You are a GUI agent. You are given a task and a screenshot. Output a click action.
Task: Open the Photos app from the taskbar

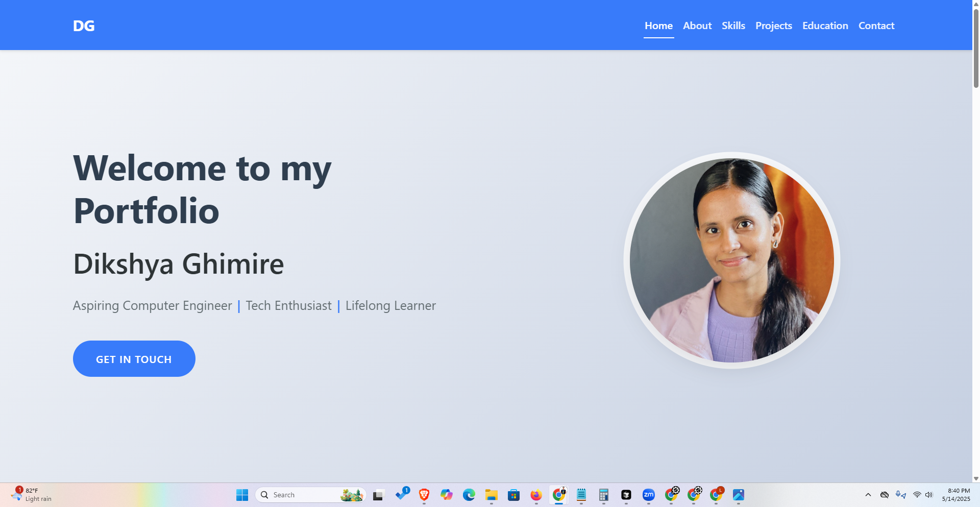(738, 495)
